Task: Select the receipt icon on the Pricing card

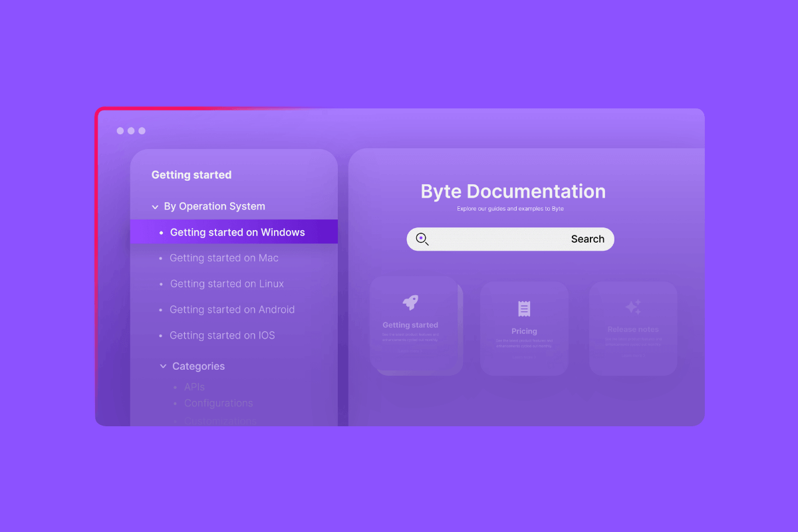Action: point(524,308)
